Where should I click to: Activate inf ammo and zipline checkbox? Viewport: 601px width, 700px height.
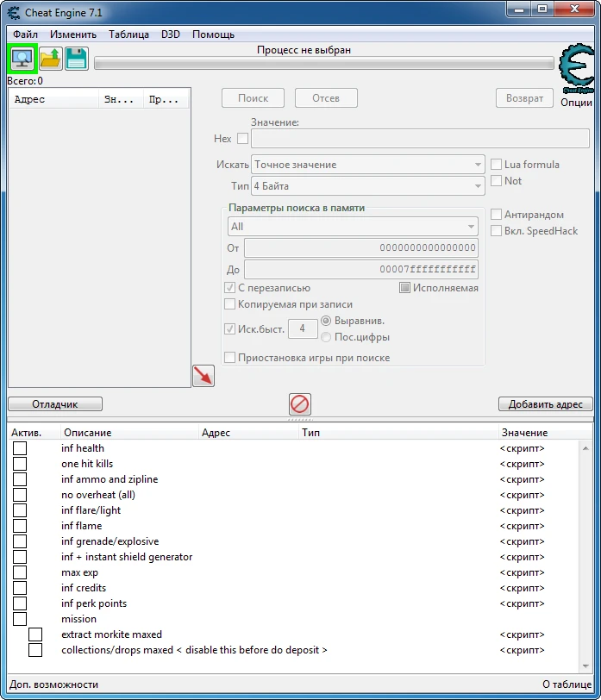(20, 479)
